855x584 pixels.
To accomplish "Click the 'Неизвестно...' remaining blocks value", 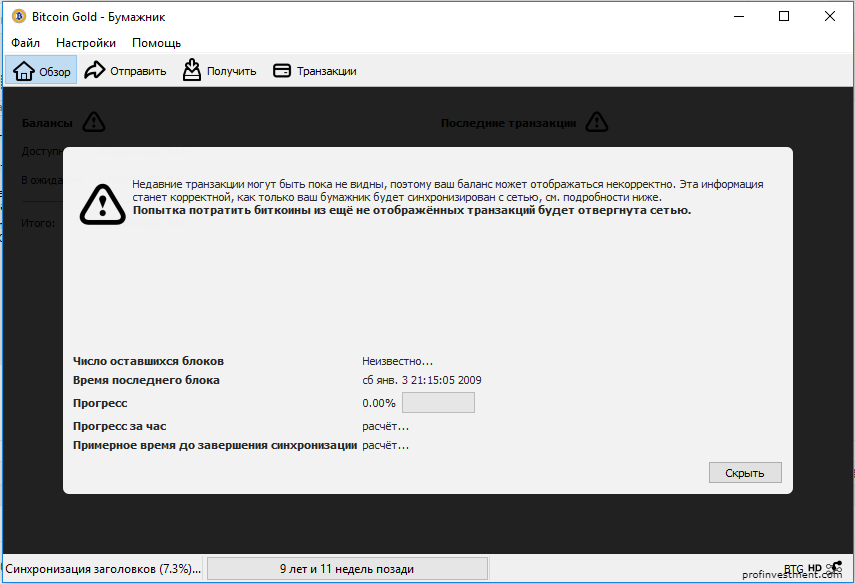I will click(398, 361).
